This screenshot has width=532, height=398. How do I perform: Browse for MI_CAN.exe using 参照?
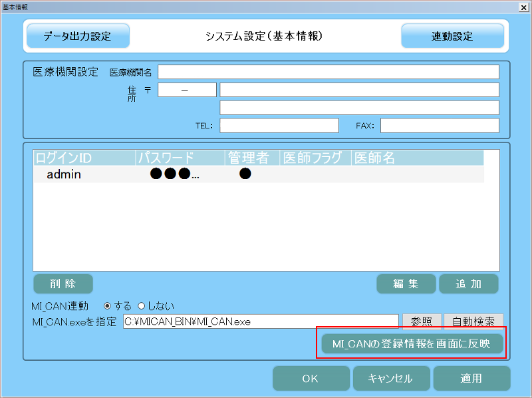pyautogui.click(x=422, y=321)
